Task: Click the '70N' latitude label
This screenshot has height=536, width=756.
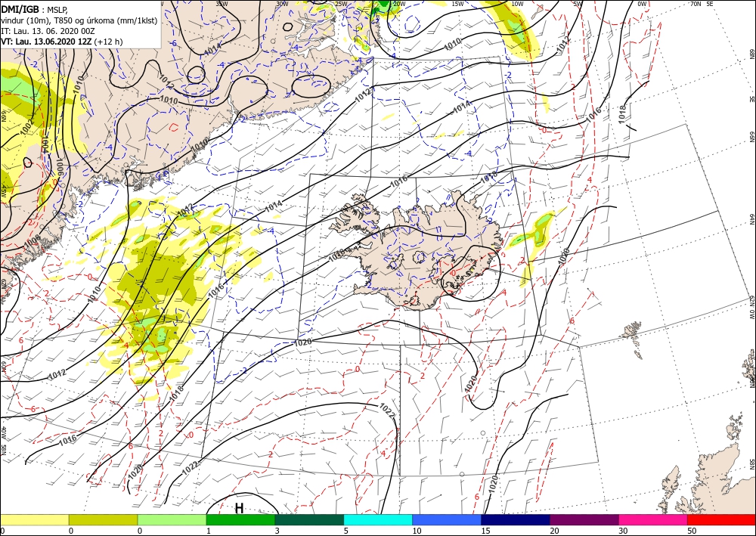Action: coord(696,4)
